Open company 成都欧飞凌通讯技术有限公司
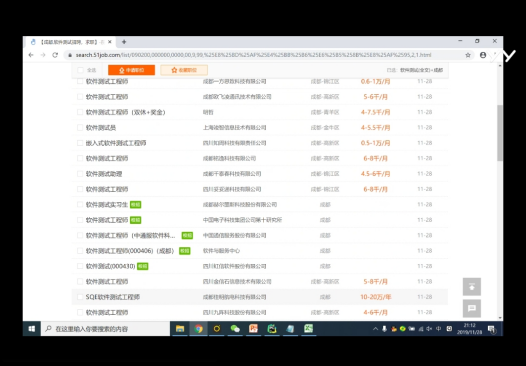 point(237,97)
